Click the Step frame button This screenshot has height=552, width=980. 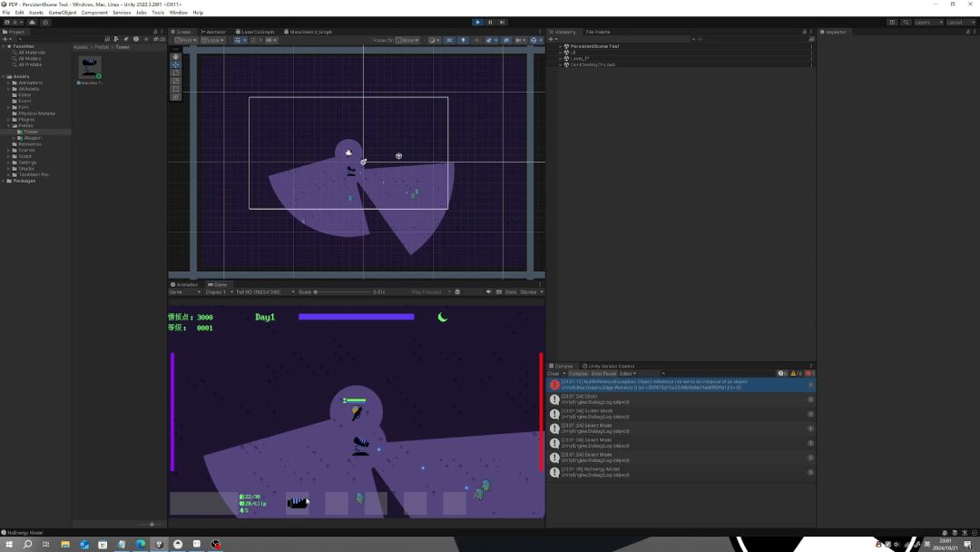(502, 22)
